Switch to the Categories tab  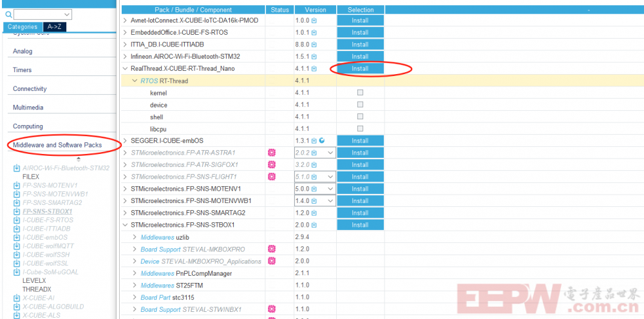pyautogui.click(x=23, y=26)
